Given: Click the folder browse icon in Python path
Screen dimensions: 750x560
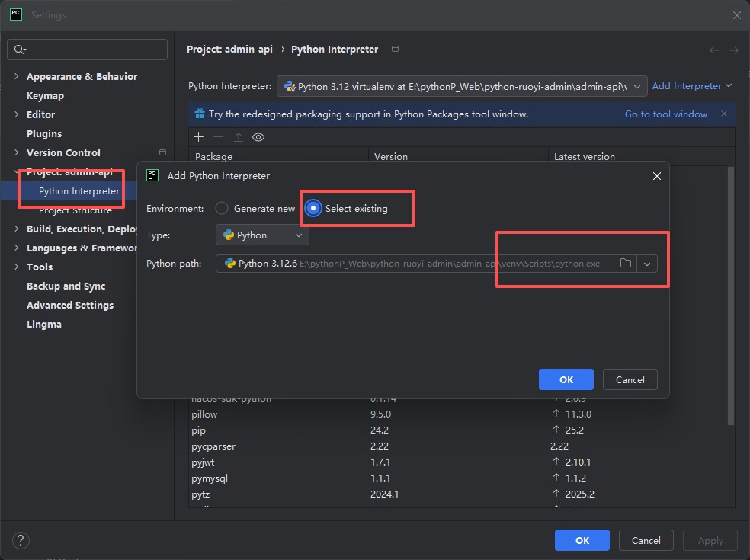Looking at the screenshot, I should [x=626, y=264].
